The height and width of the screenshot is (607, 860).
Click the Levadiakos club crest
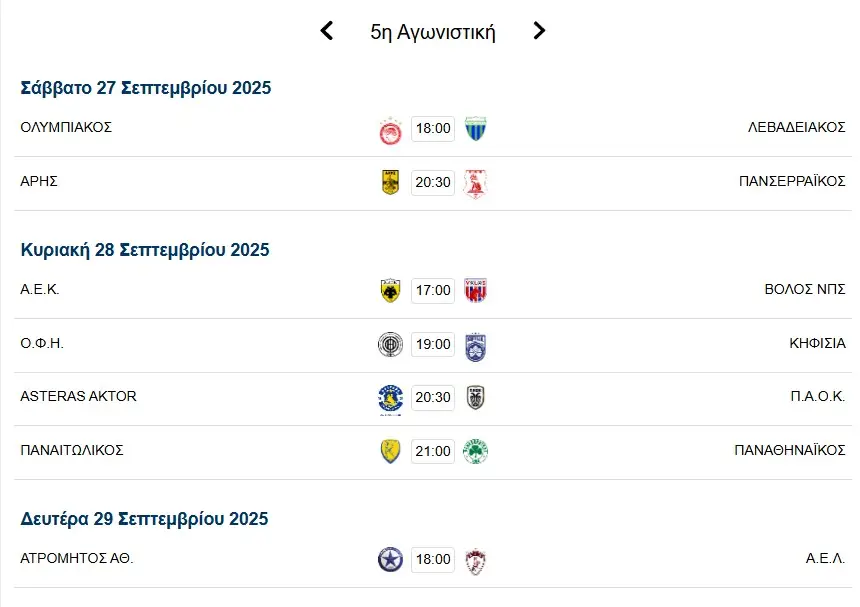pos(475,129)
